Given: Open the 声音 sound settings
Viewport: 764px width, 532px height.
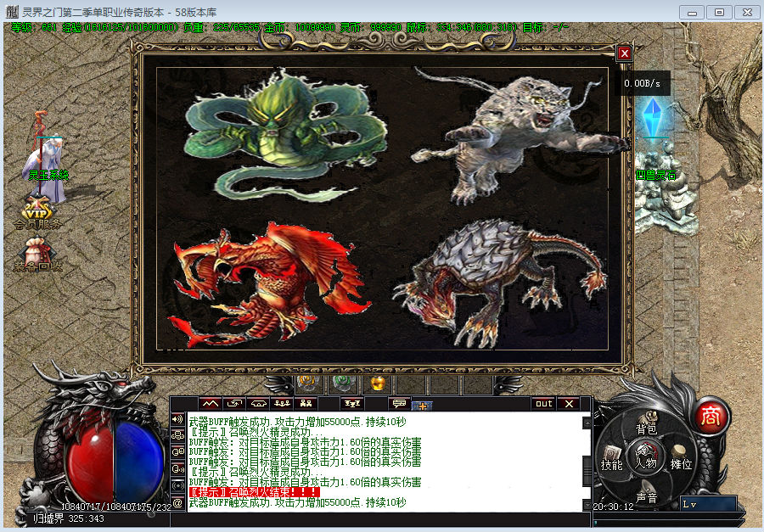Looking at the screenshot, I should 647,493.
